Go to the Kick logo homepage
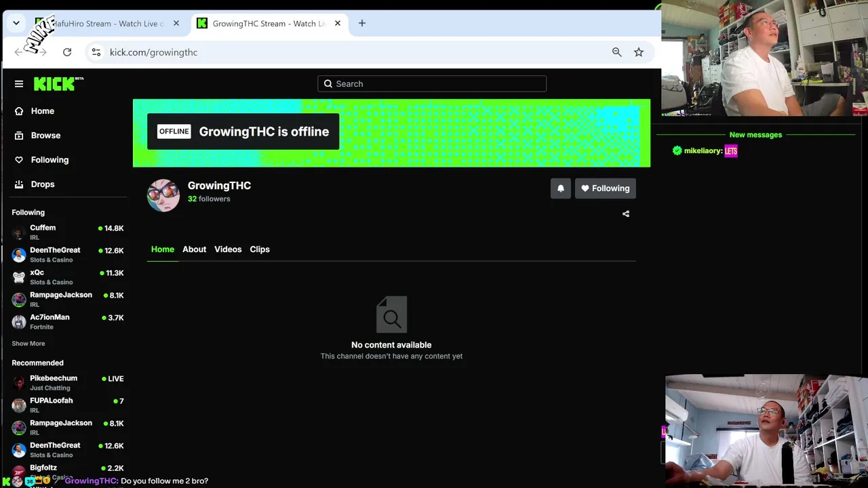Screen dimensions: 868x488 tap(58, 83)
